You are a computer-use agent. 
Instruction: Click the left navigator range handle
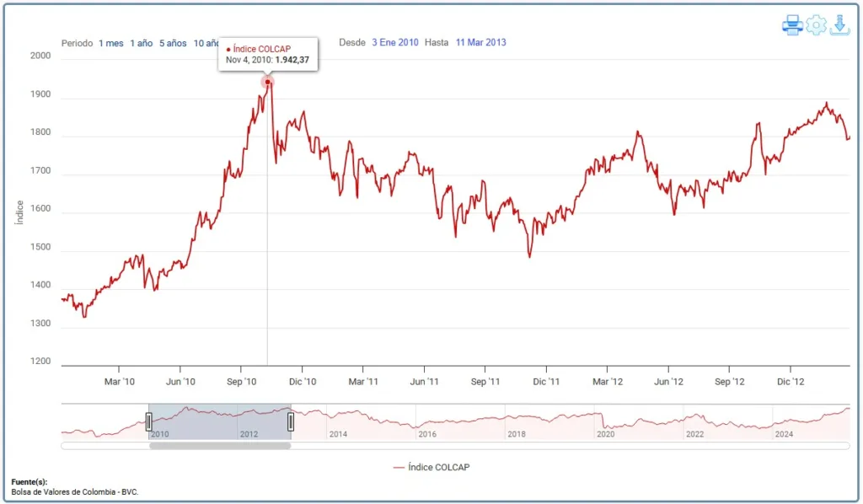pyautogui.click(x=149, y=421)
